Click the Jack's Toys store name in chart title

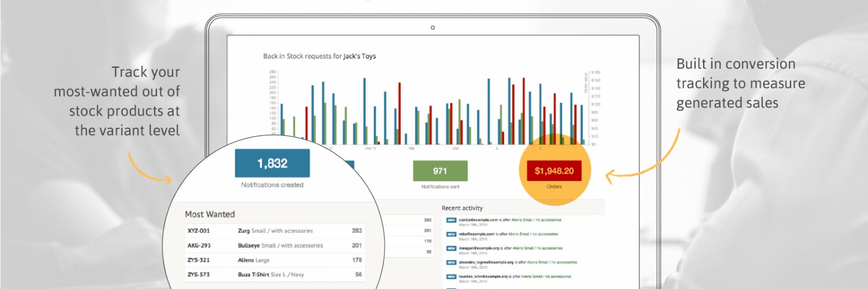[359, 56]
